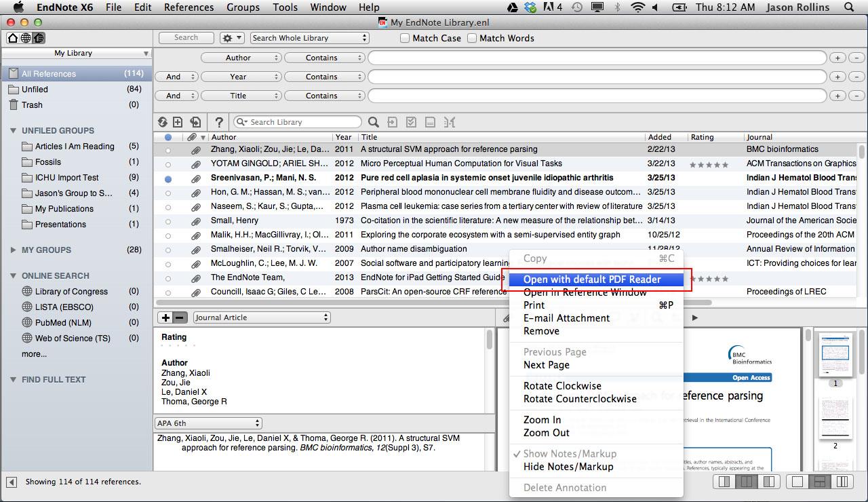Switch to Online Search mode (globe icon)
The width and height of the screenshot is (868, 502).
coord(26,38)
